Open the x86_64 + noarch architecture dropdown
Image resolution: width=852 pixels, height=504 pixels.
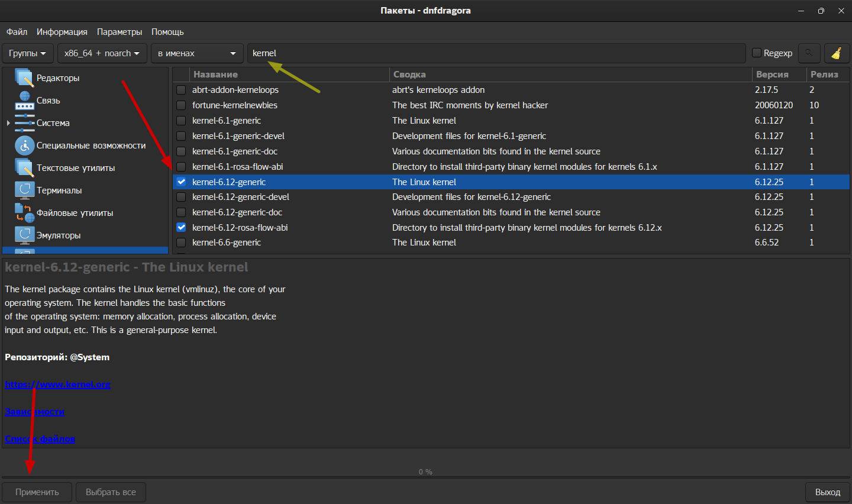point(102,53)
